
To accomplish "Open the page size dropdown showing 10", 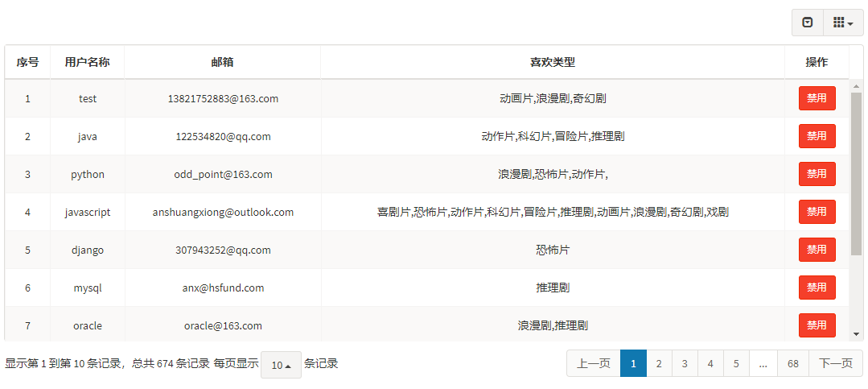I will 282,365.
